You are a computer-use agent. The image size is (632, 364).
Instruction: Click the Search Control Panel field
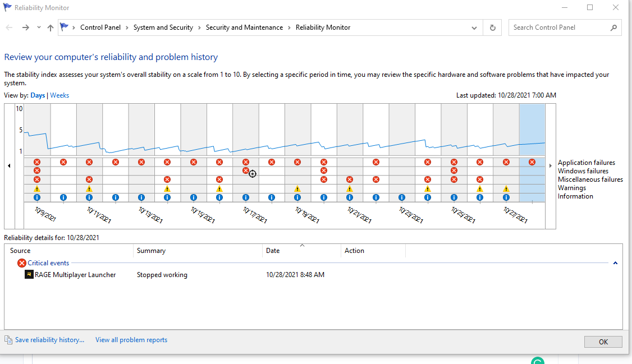(x=558, y=27)
